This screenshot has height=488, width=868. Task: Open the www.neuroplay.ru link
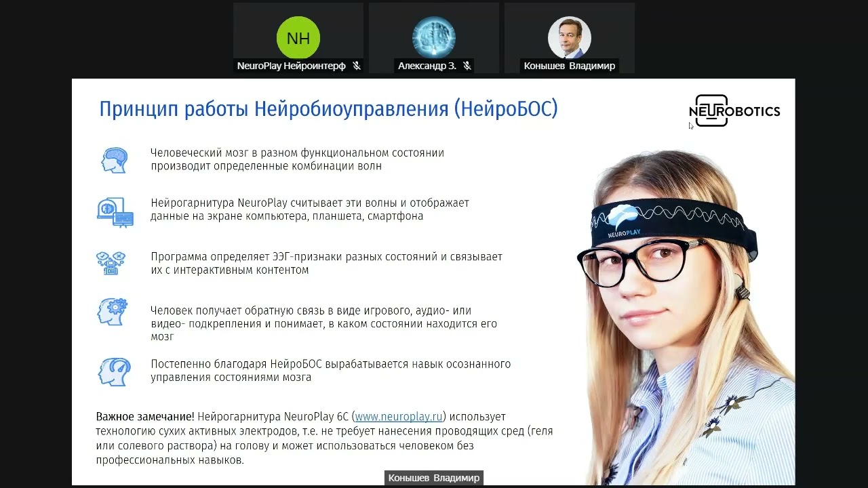click(399, 417)
